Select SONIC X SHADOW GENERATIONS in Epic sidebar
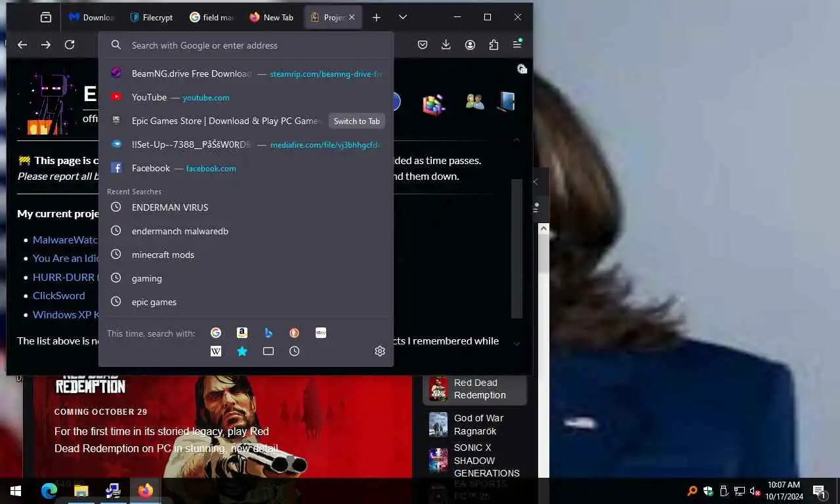Screen dimensions: 840x504 (475, 461)
